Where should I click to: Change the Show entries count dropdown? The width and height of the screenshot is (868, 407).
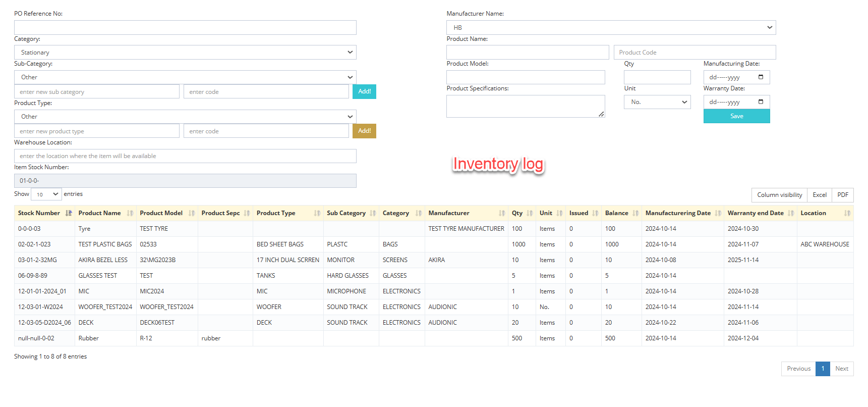tap(46, 194)
